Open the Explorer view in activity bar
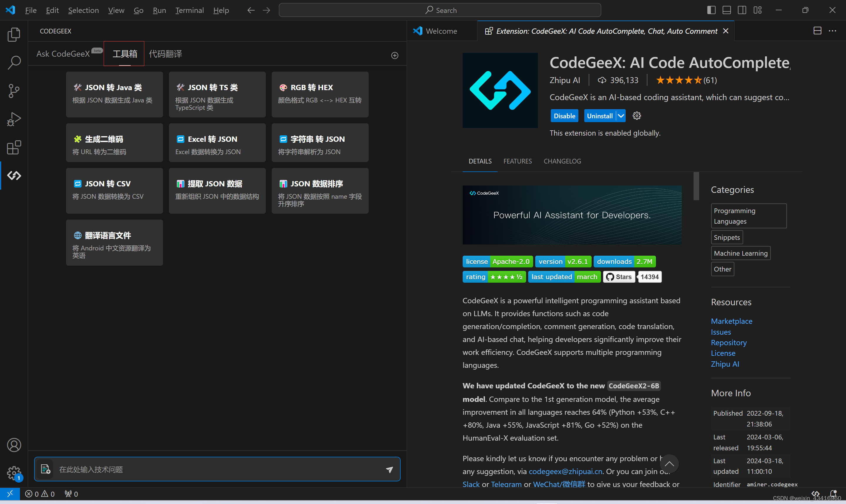The image size is (846, 504). pos(14,34)
